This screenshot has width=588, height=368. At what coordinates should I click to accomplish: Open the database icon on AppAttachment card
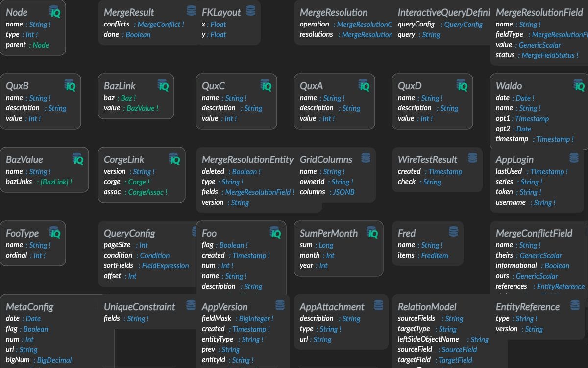click(378, 305)
